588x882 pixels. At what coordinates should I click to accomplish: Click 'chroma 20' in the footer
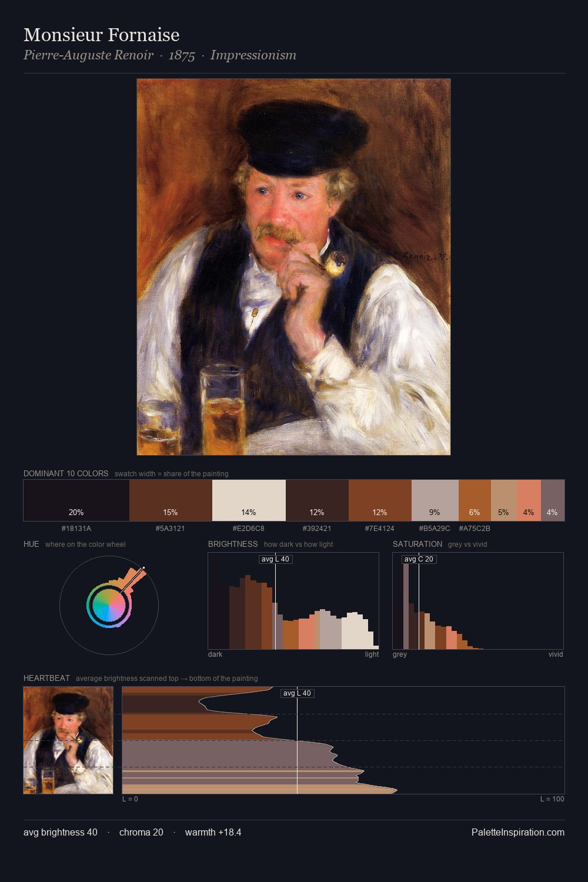[141, 832]
